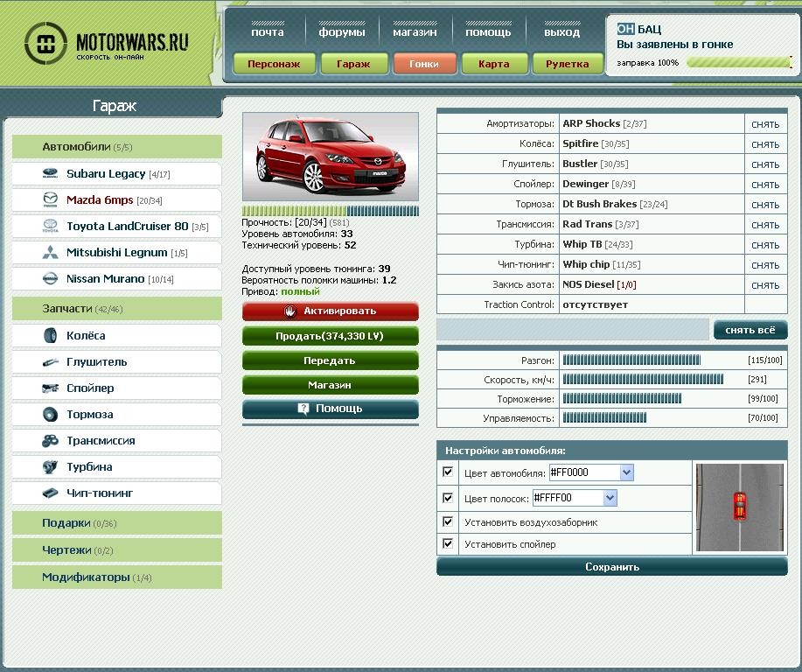802x672 pixels.
Task: Click the spoiler icon next to Спойлер
Action: (50, 388)
